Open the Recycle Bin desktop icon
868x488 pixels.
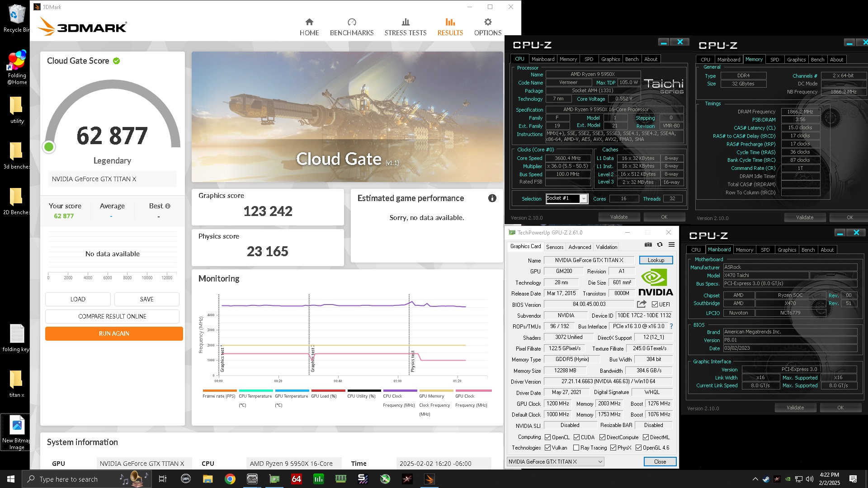pyautogui.click(x=16, y=18)
